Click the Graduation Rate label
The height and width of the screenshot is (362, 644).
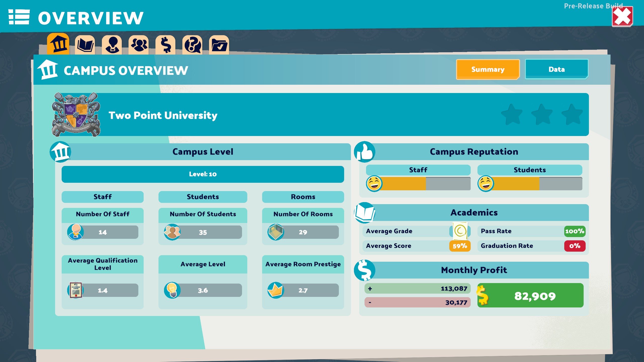tap(507, 246)
